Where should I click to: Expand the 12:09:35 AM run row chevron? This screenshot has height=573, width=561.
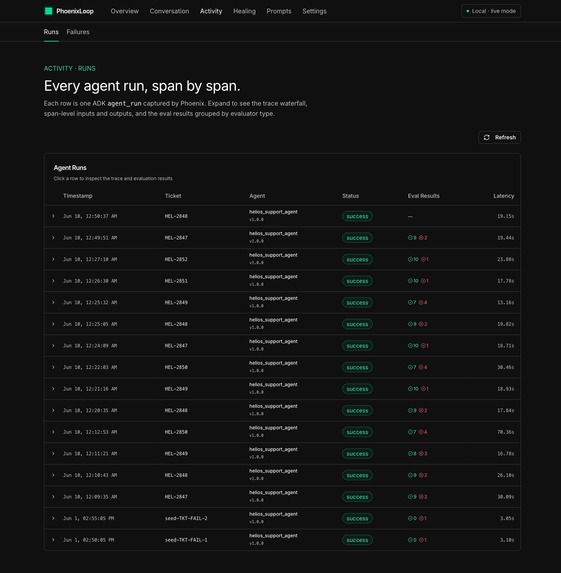click(x=53, y=497)
